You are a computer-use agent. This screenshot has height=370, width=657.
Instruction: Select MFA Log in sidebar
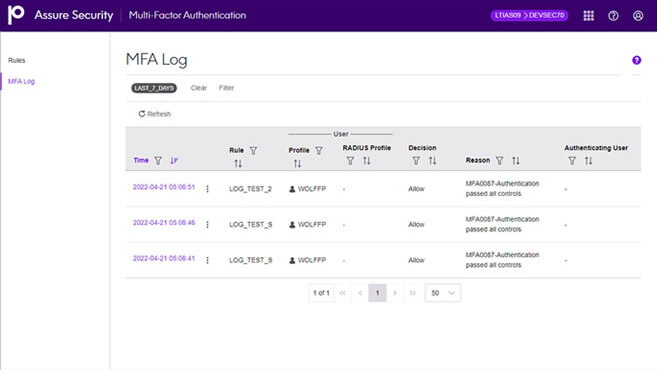click(21, 81)
